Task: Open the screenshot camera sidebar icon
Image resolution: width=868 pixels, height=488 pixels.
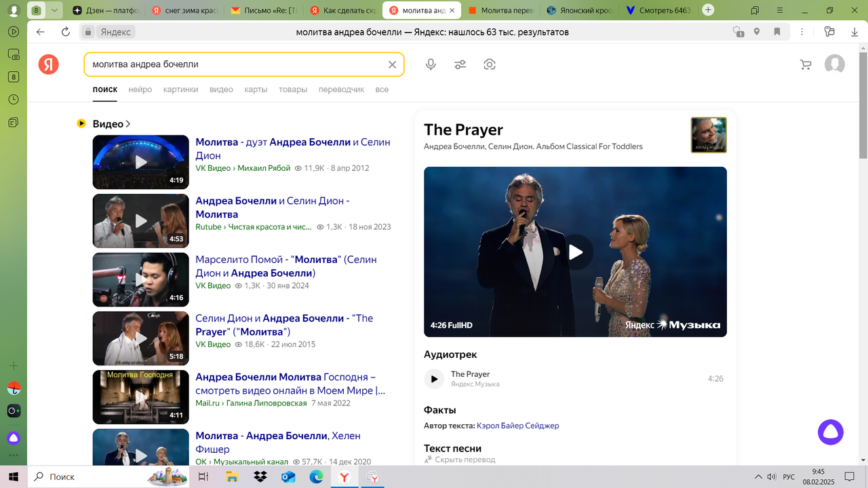Action: click(14, 55)
